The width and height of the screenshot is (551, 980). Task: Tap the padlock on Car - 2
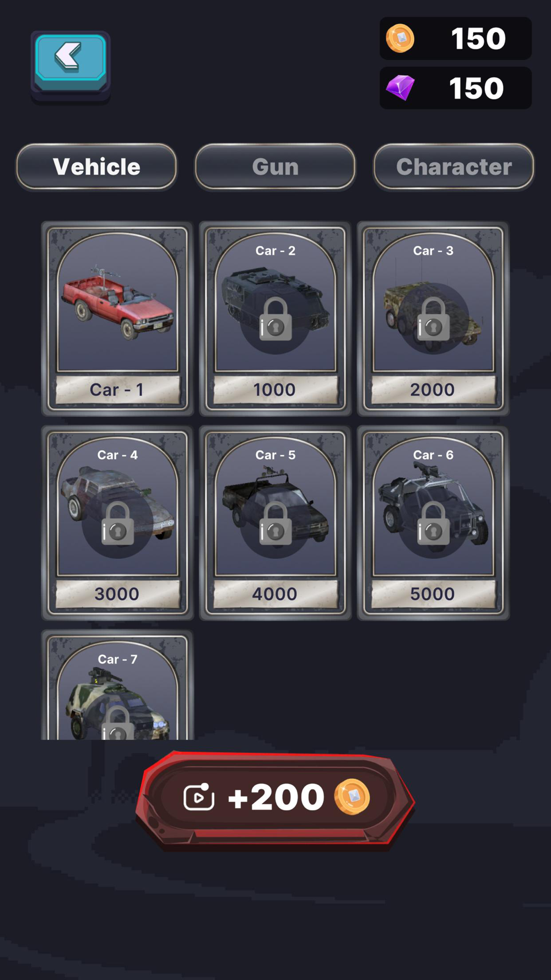click(x=275, y=319)
